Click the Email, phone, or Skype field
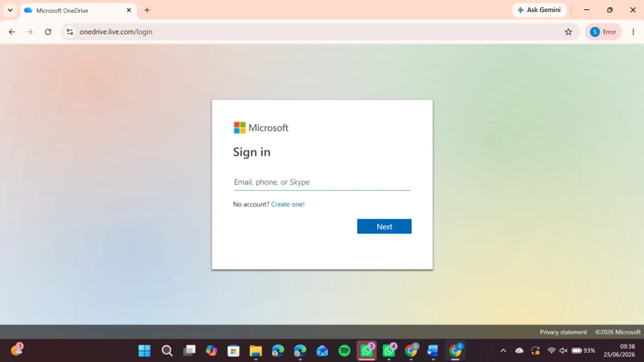 click(x=322, y=182)
